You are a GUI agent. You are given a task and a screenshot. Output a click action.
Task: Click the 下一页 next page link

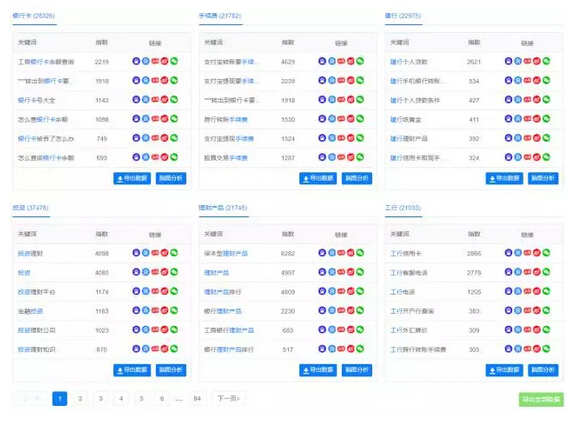(229, 398)
